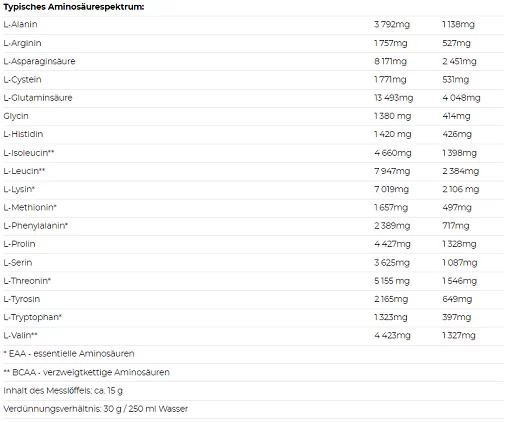Click the L-Tryptophan* row label
The width and height of the screenshot is (512, 422).
pyautogui.click(x=33, y=317)
